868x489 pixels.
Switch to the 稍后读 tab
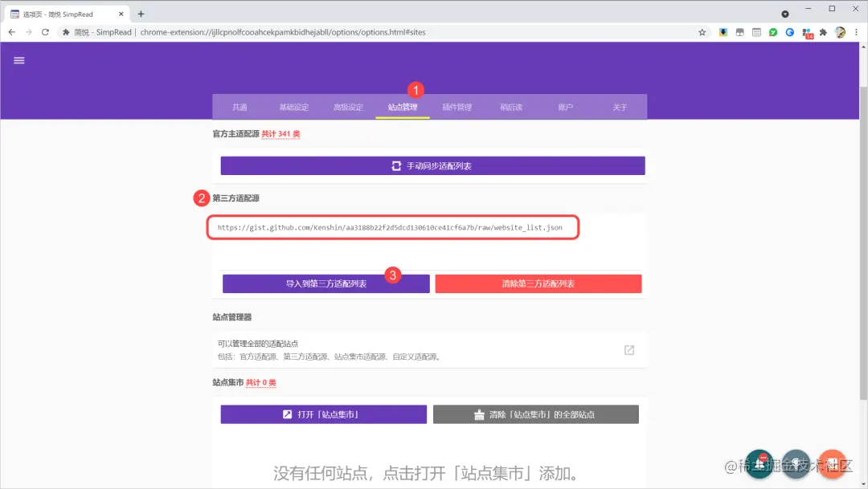(x=510, y=106)
